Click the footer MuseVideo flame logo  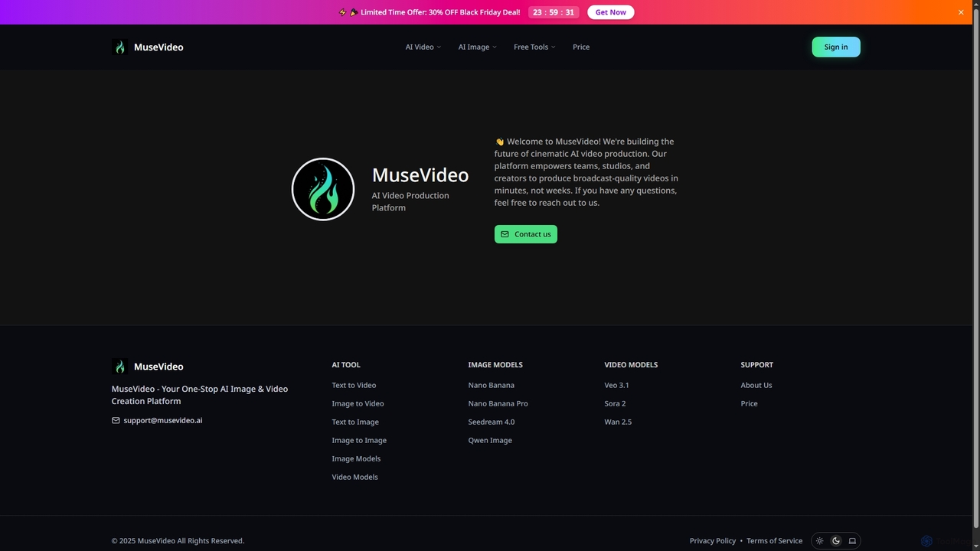119,367
